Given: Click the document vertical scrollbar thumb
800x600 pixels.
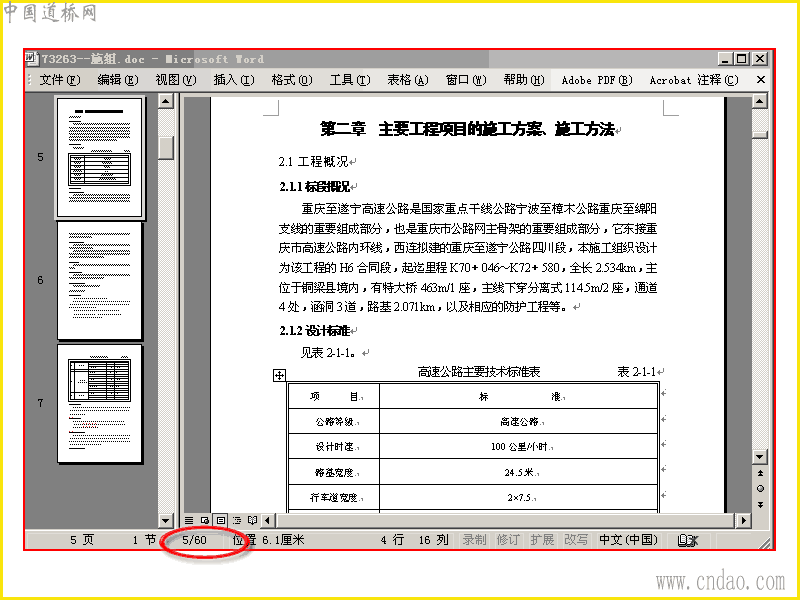Looking at the screenshot, I should [760, 135].
